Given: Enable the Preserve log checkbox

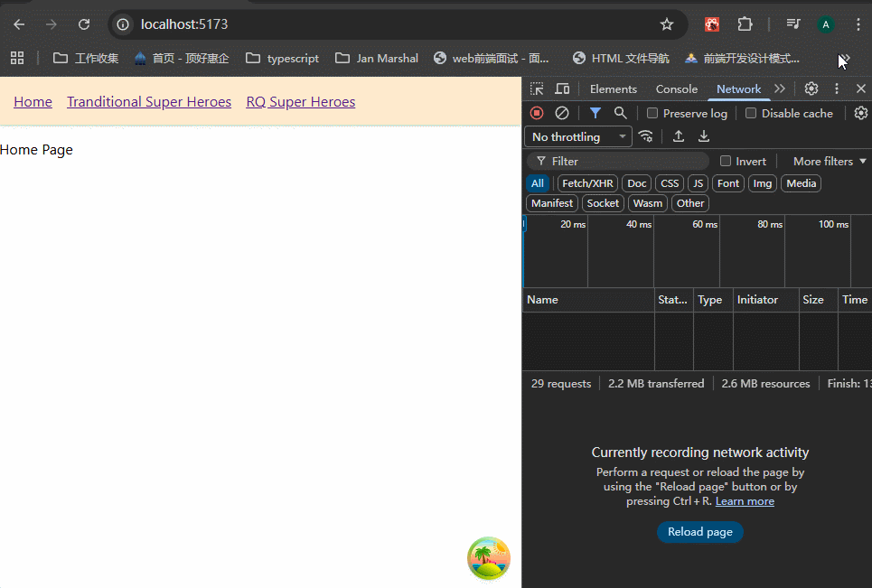Looking at the screenshot, I should point(652,114).
